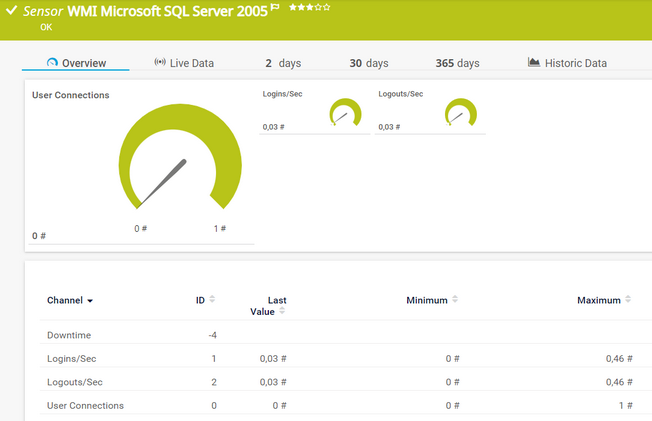
Task: Switch to the 2 days tab
Action: (282, 63)
